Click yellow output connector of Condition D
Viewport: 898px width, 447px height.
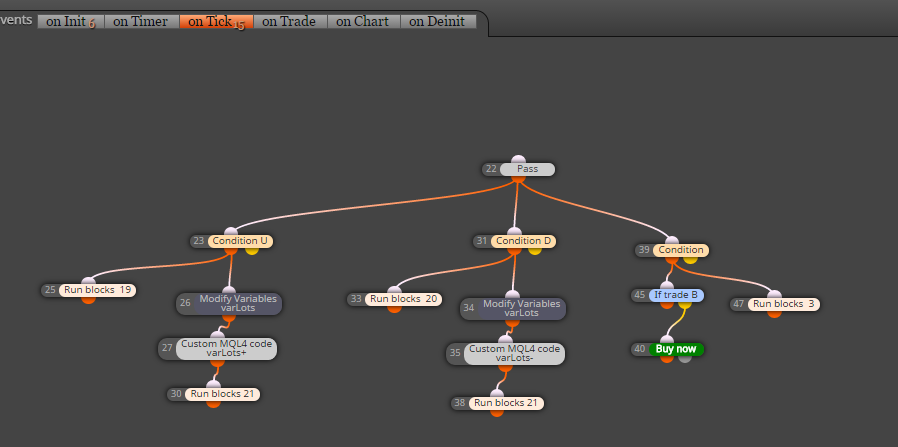[x=535, y=250]
